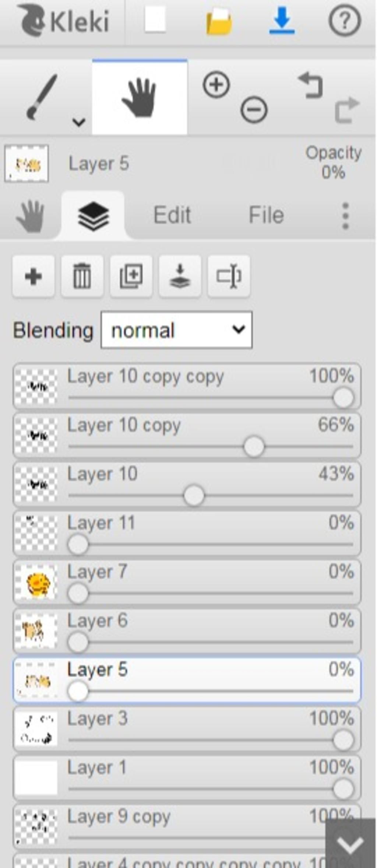Select the Brush tool

point(41,97)
